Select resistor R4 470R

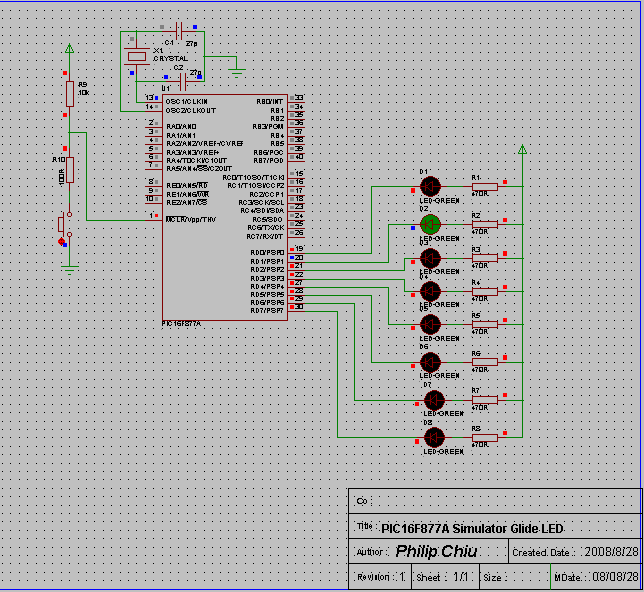[x=485, y=291]
